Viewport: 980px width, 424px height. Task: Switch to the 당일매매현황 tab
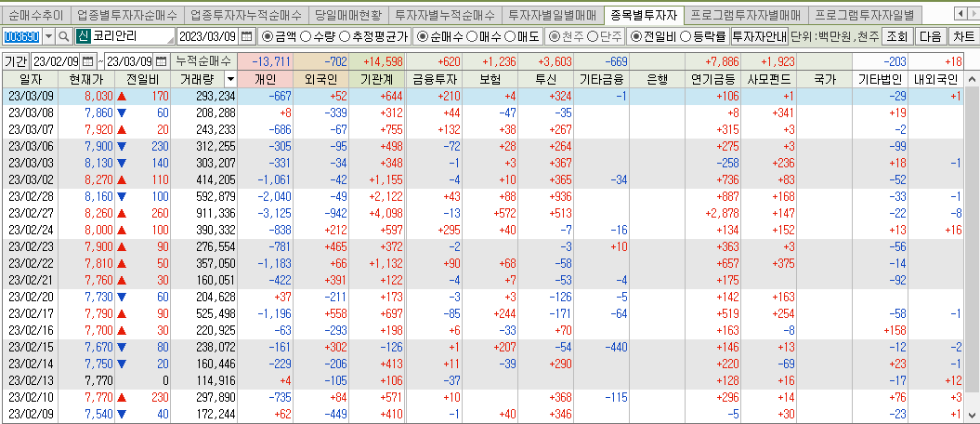(x=348, y=14)
